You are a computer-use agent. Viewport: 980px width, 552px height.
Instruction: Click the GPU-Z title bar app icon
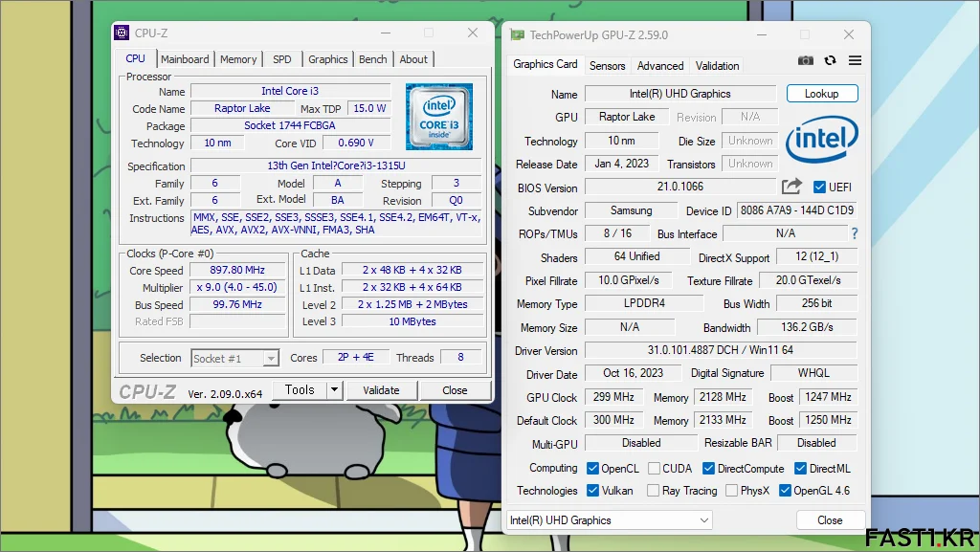[517, 35]
